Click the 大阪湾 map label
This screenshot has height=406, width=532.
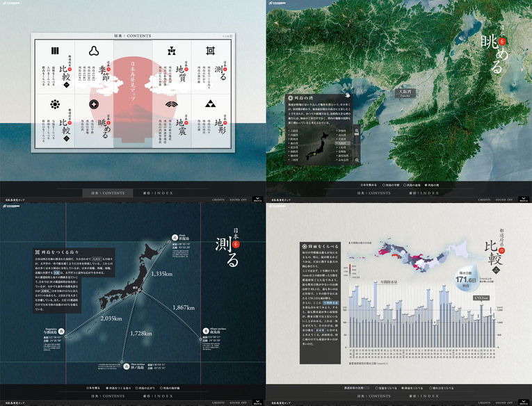[x=406, y=92]
